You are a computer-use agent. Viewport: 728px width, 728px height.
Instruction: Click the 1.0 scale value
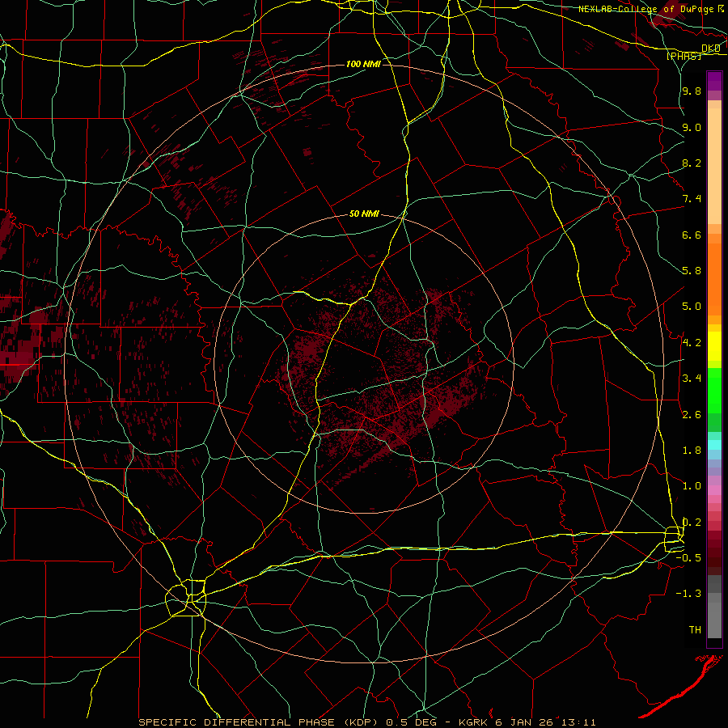click(x=692, y=486)
